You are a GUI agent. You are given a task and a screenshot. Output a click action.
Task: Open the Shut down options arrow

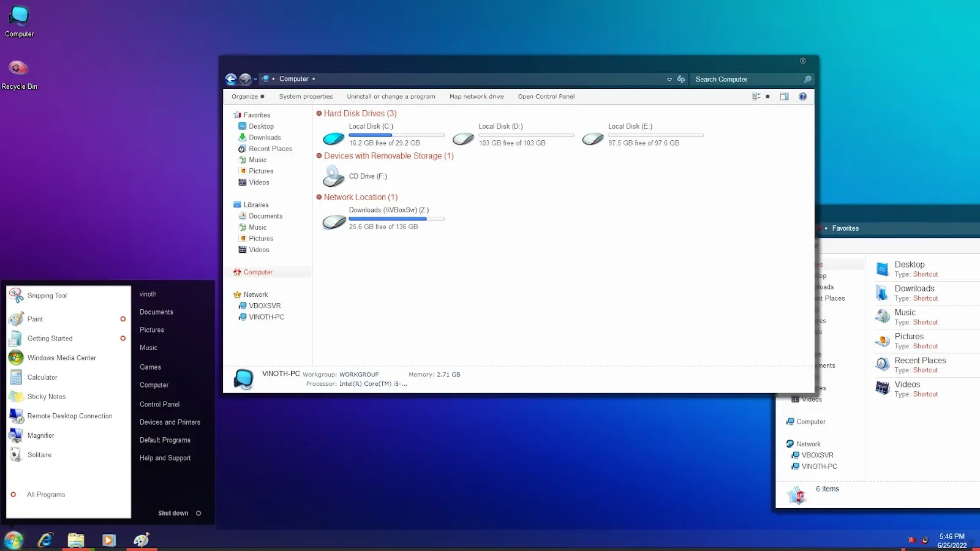point(198,513)
